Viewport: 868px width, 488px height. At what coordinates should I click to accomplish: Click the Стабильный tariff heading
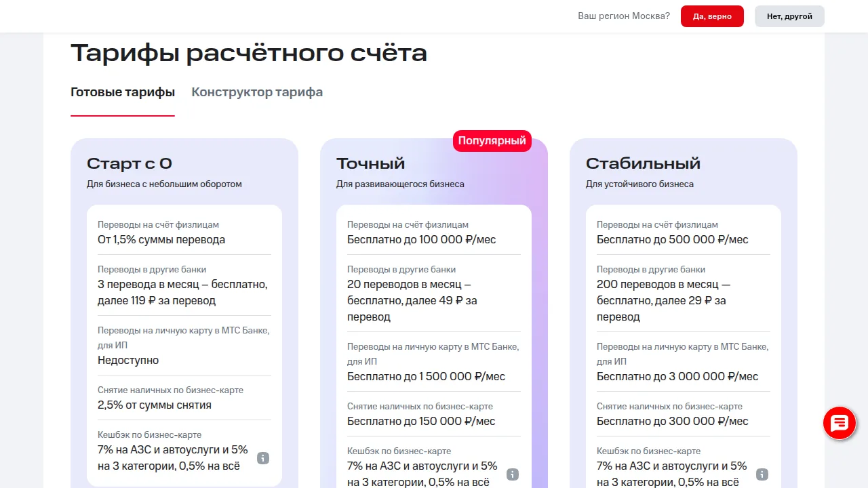(644, 163)
